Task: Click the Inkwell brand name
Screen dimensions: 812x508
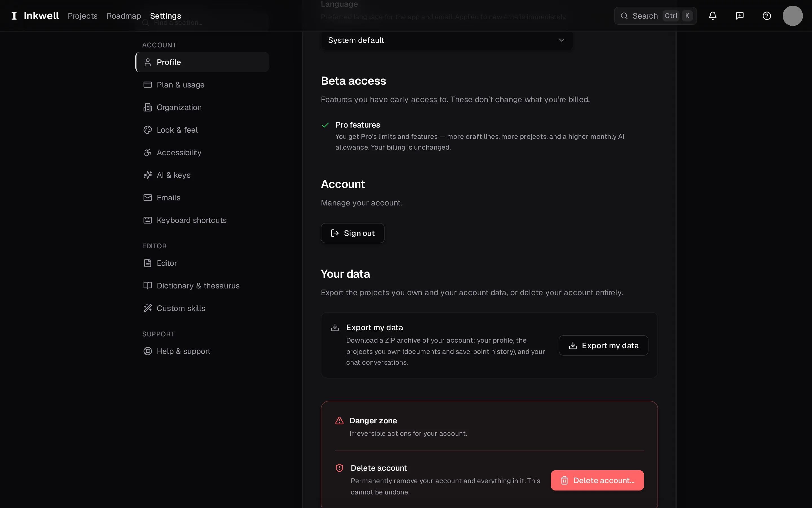Action: (41, 16)
